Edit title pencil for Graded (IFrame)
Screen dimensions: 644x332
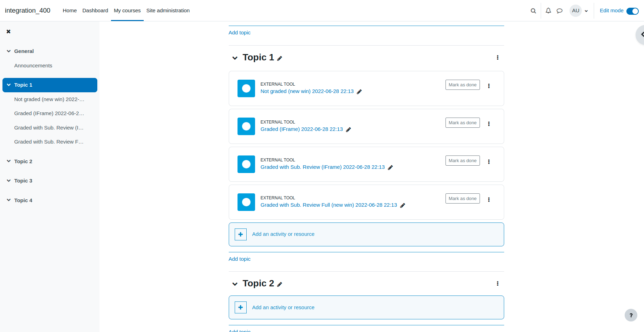[x=348, y=130]
